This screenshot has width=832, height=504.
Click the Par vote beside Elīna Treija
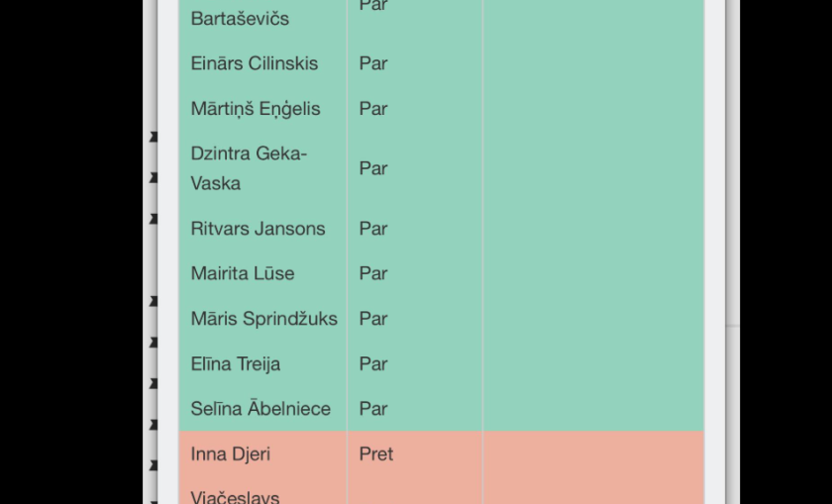373,364
